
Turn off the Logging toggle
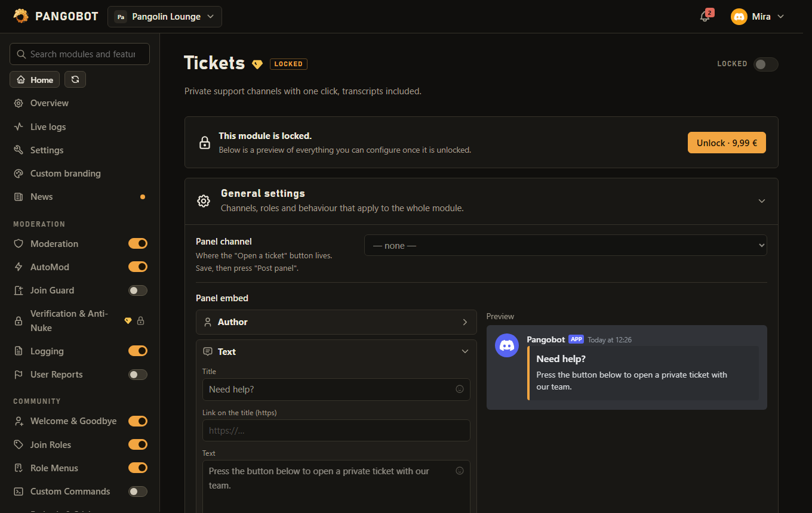(x=138, y=351)
